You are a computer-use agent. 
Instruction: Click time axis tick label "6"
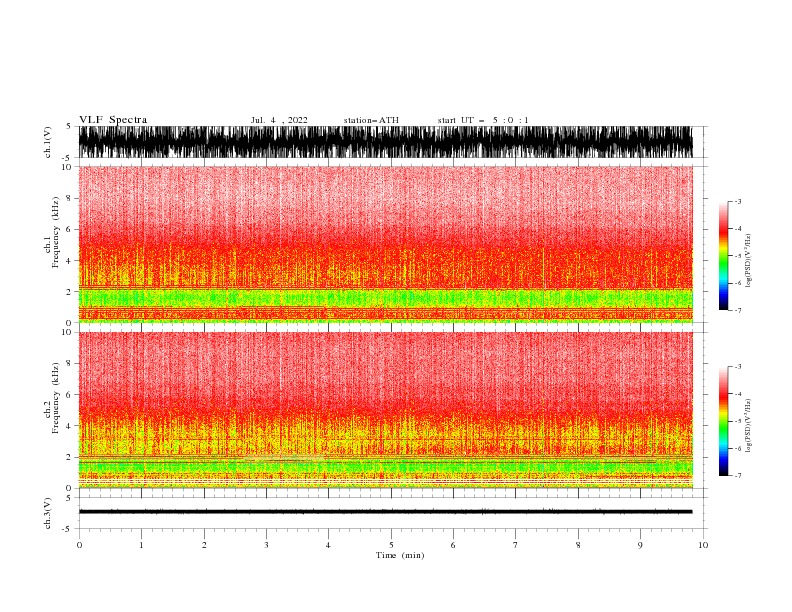coord(453,545)
